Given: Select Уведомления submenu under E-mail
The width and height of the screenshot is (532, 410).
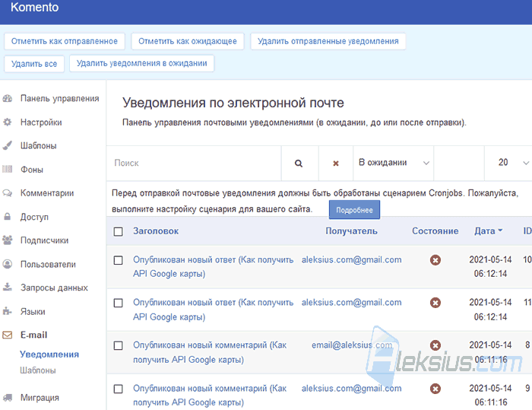Looking at the screenshot, I should pos(49,354).
